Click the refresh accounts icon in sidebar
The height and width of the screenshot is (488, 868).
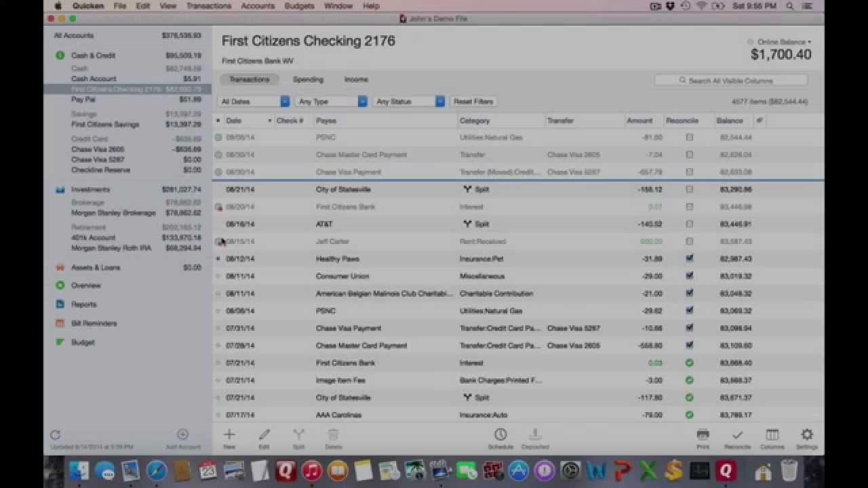[x=56, y=434]
